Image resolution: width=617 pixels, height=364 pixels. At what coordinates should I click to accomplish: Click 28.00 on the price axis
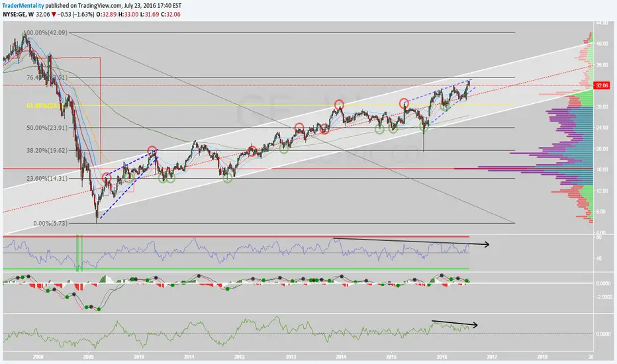(x=602, y=107)
